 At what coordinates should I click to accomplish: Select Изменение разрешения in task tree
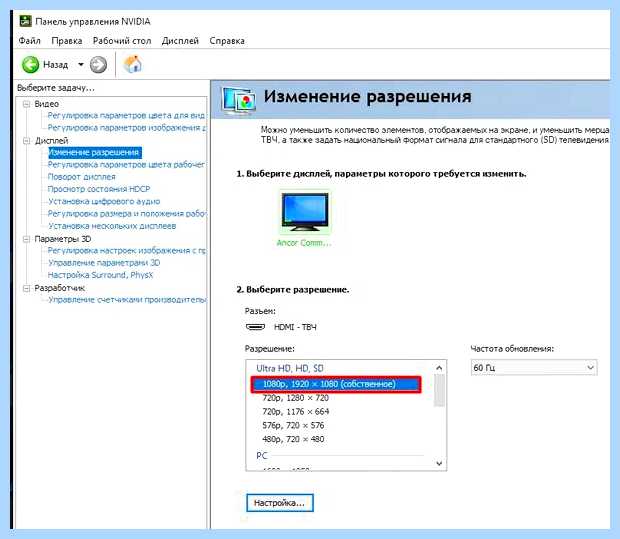pos(94,153)
